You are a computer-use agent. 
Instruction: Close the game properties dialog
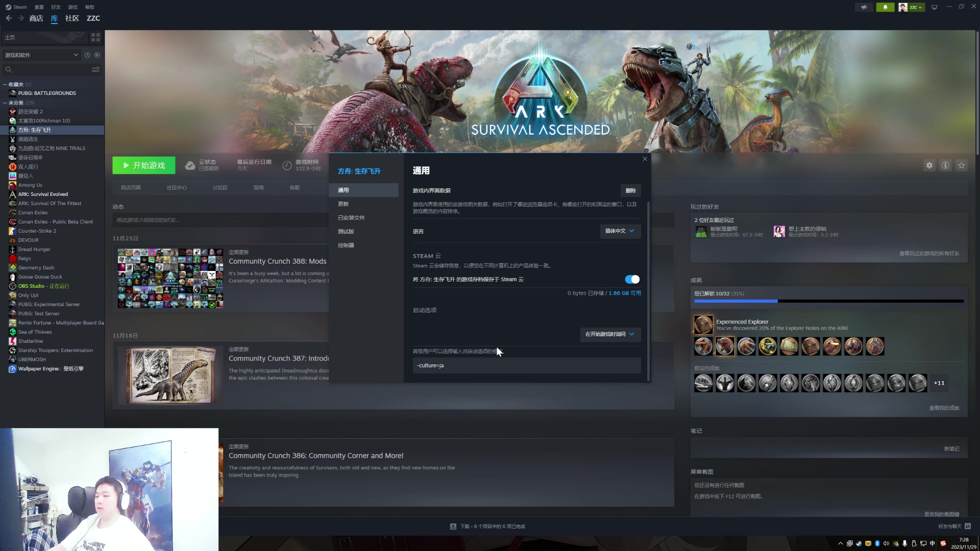tap(645, 159)
